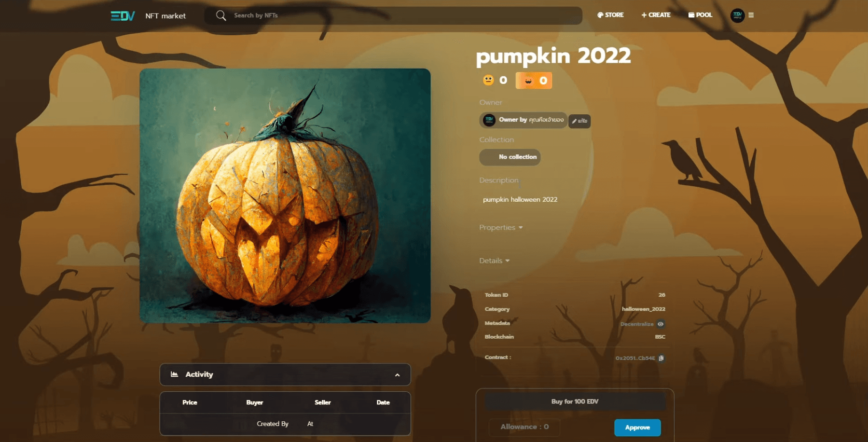
Task: Click the Activity chart icon
Action: point(175,374)
